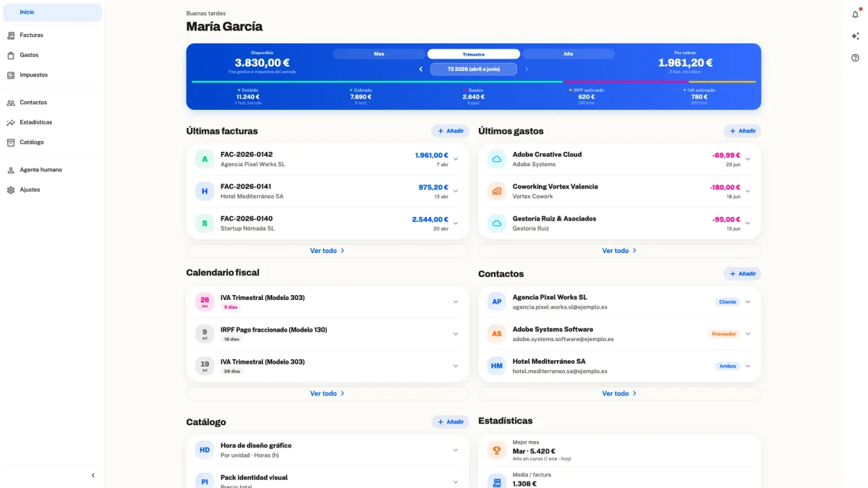Expand Adobe Systems Software contact

tap(748, 334)
